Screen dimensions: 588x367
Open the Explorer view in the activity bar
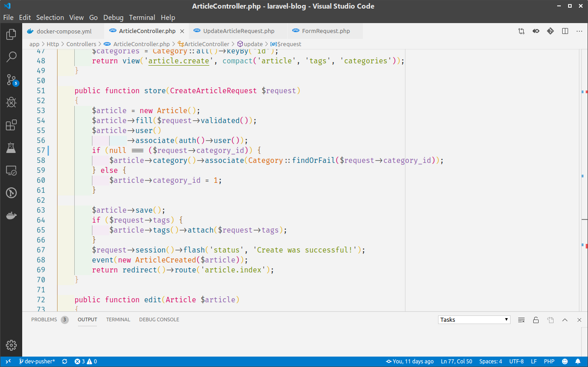click(x=11, y=34)
